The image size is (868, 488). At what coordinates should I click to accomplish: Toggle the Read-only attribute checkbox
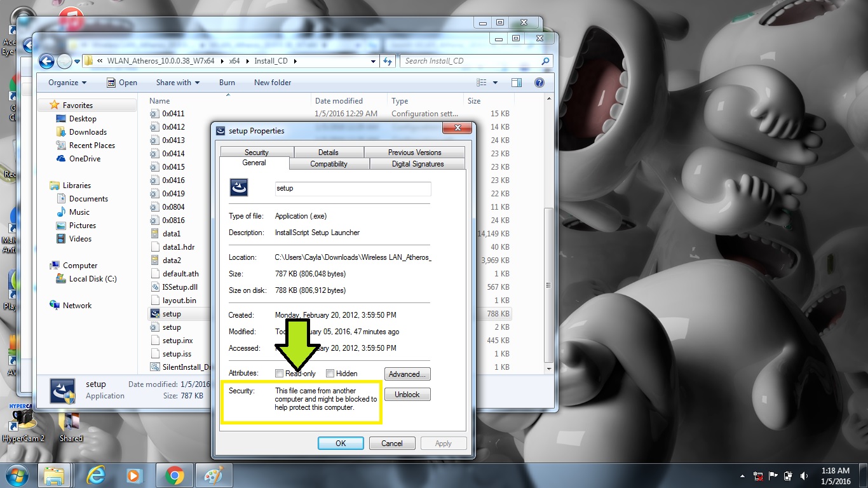tap(280, 374)
